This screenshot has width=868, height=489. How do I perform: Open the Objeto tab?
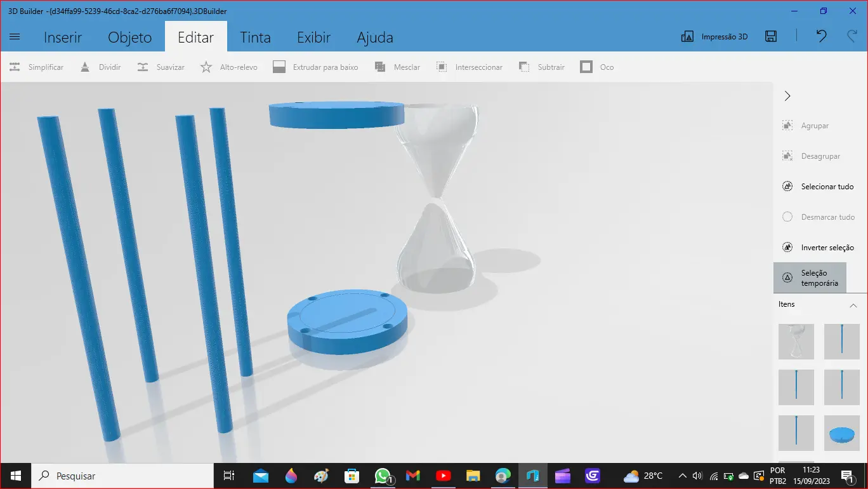[129, 37]
